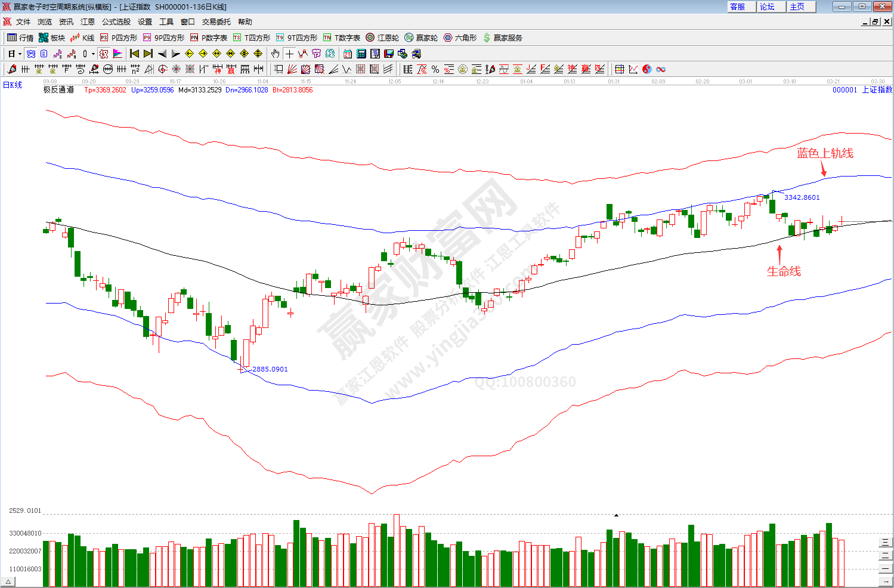Open the P四方形 tool
894x588 pixels.
(x=119, y=38)
